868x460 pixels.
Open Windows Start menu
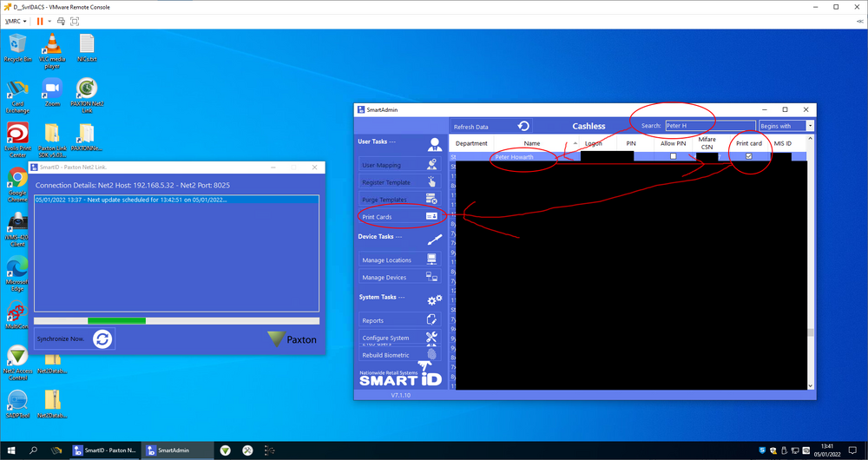(x=10, y=450)
